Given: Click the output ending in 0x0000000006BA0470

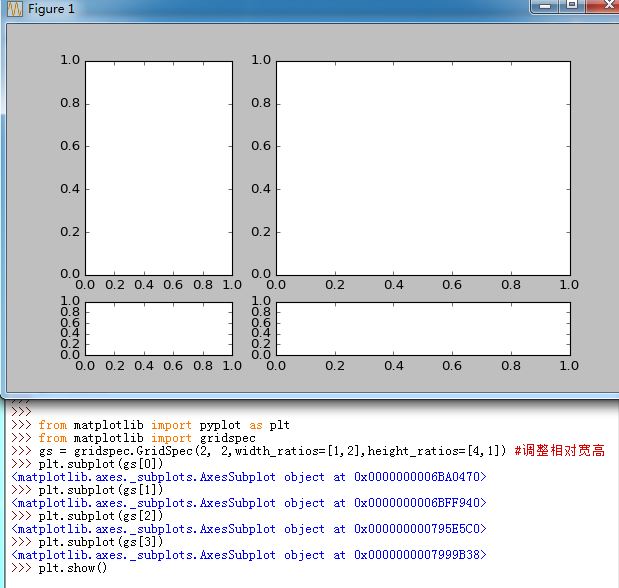Looking at the screenshot, I should (x=249, y=477).
